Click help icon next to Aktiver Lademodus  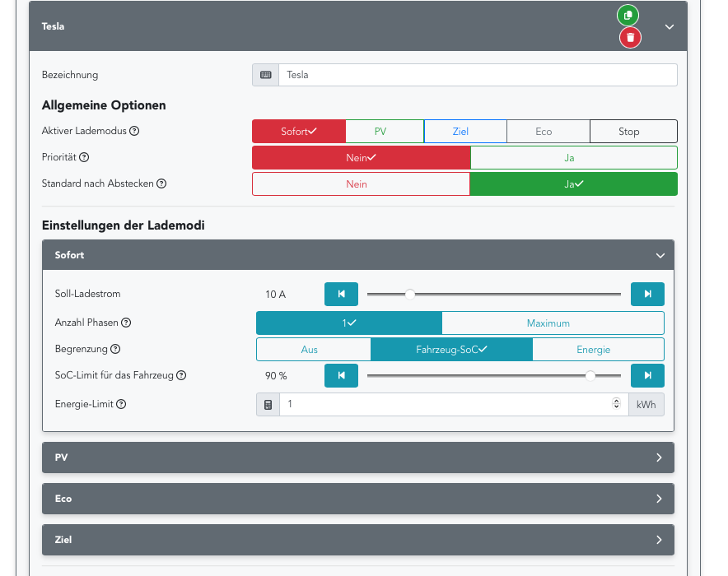point(134,131)
